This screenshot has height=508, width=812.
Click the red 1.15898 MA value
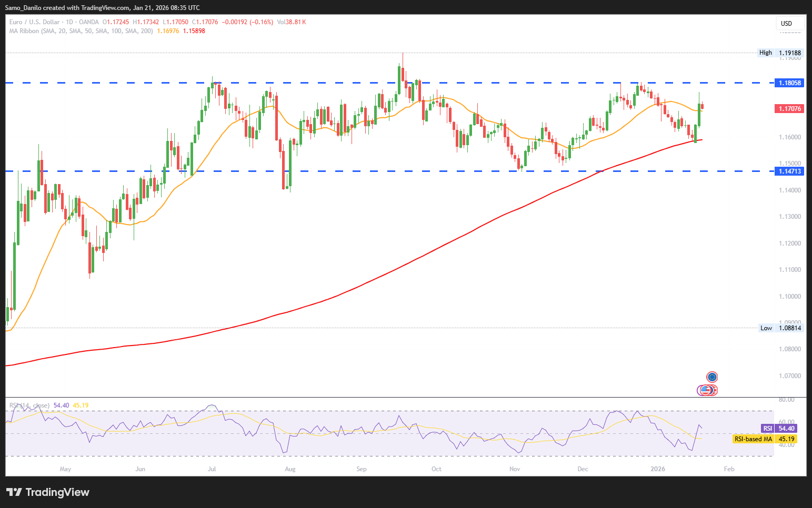[x=194, y=31]
